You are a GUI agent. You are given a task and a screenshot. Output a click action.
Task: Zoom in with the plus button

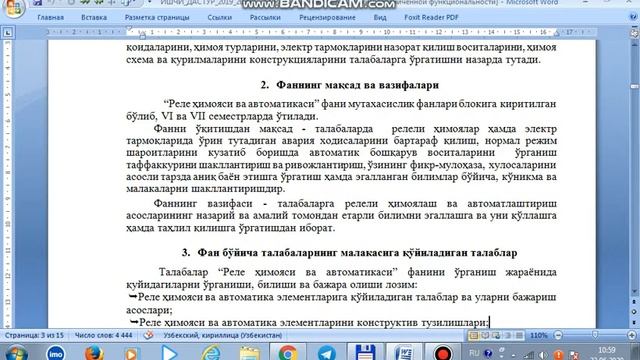click(x=632, y=336)
